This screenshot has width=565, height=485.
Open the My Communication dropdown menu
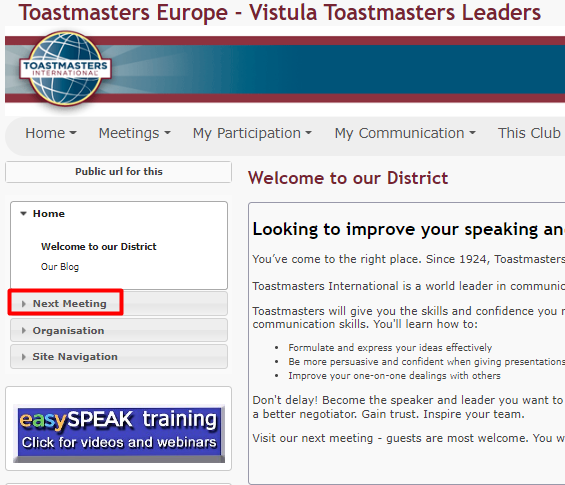coord(405,133)
